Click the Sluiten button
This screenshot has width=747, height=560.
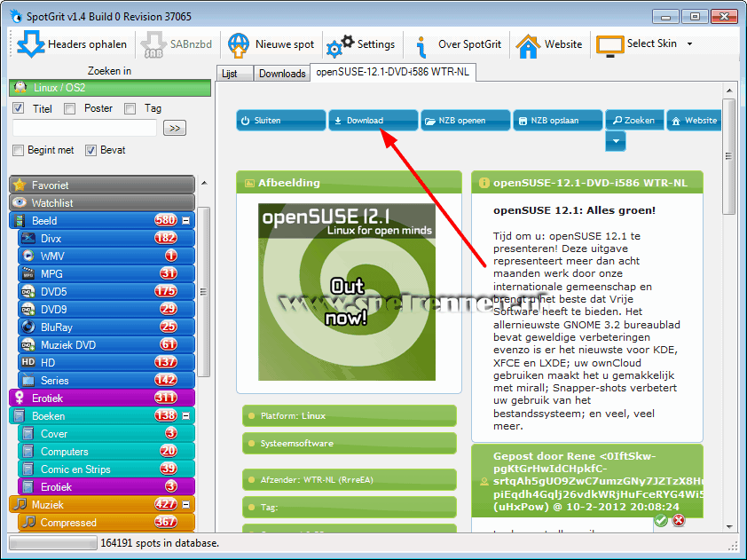click(281, 120)
